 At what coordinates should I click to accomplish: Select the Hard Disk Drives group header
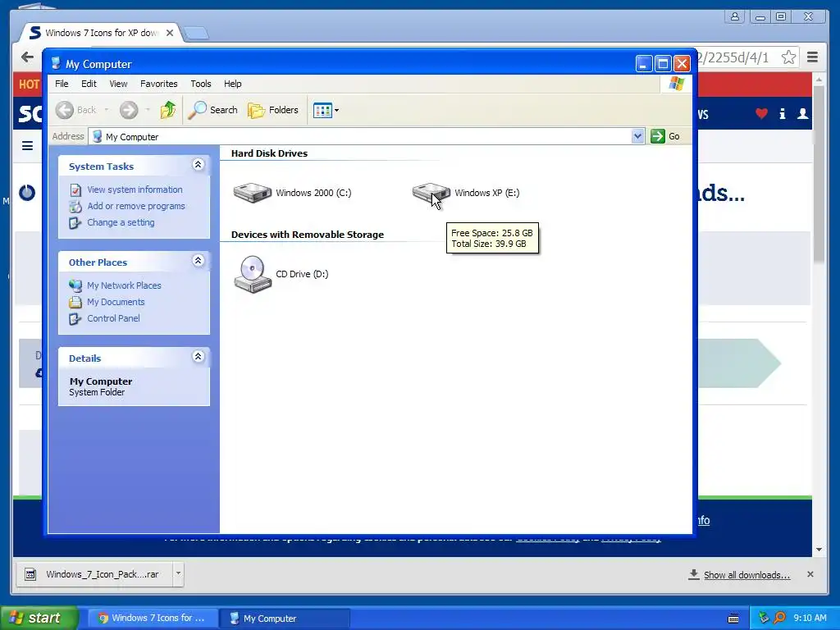point(269,153)
